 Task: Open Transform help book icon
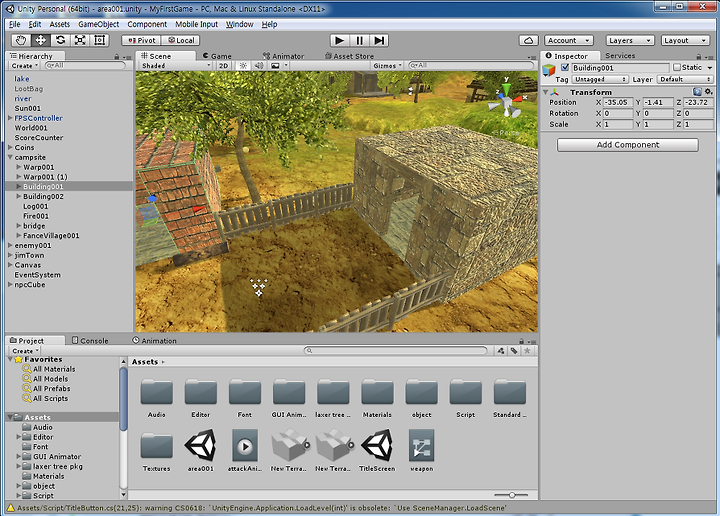[698, 92]
